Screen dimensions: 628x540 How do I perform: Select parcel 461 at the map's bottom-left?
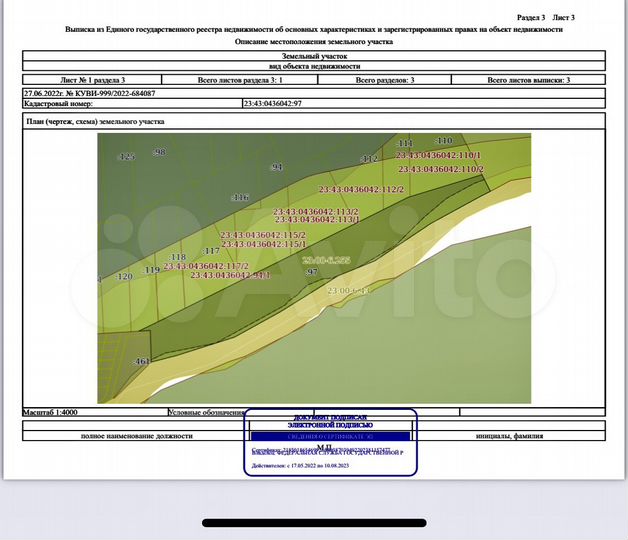pos(141,361)
